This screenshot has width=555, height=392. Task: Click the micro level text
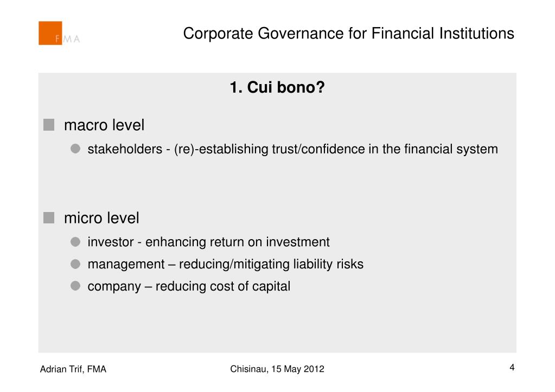click(x=101, y=218)
